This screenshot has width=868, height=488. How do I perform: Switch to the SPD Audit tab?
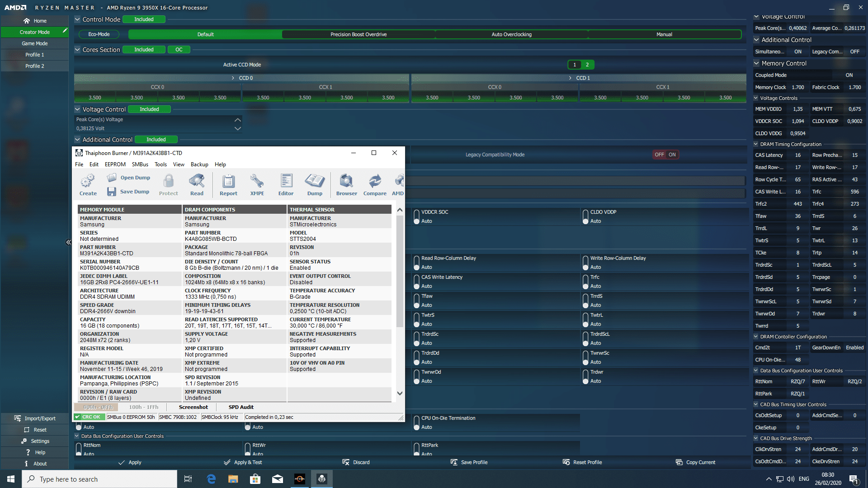(x=241, y=407)
